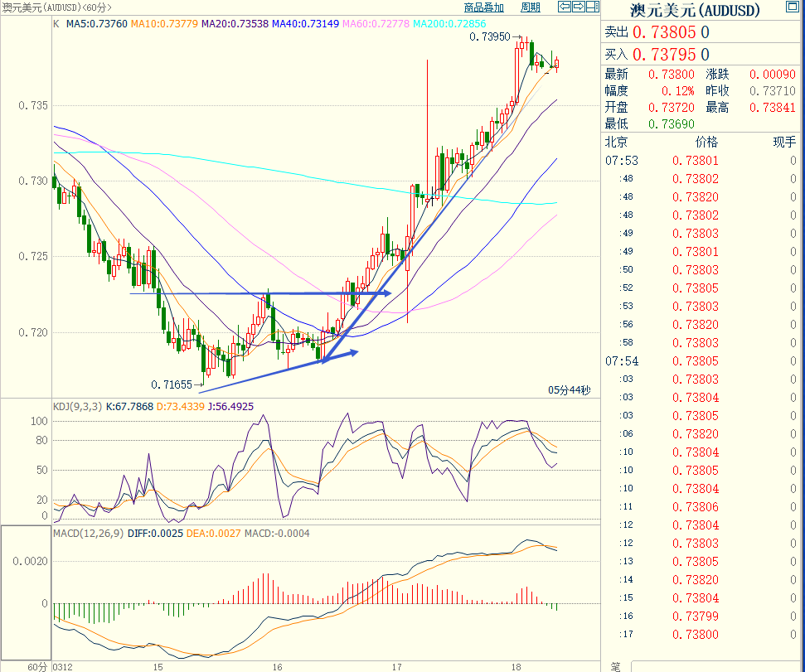
Task: Click the KDJ(9,3,3) indicator label
Action: pyautogui.click(x=78, y=407)
